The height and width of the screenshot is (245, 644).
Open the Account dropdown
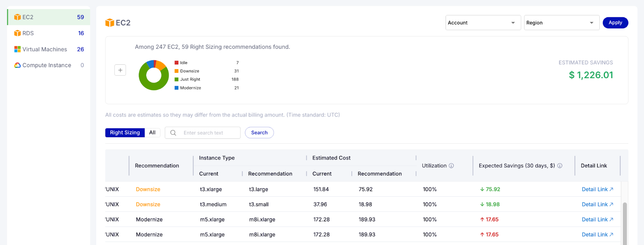(x=483, y=23)
